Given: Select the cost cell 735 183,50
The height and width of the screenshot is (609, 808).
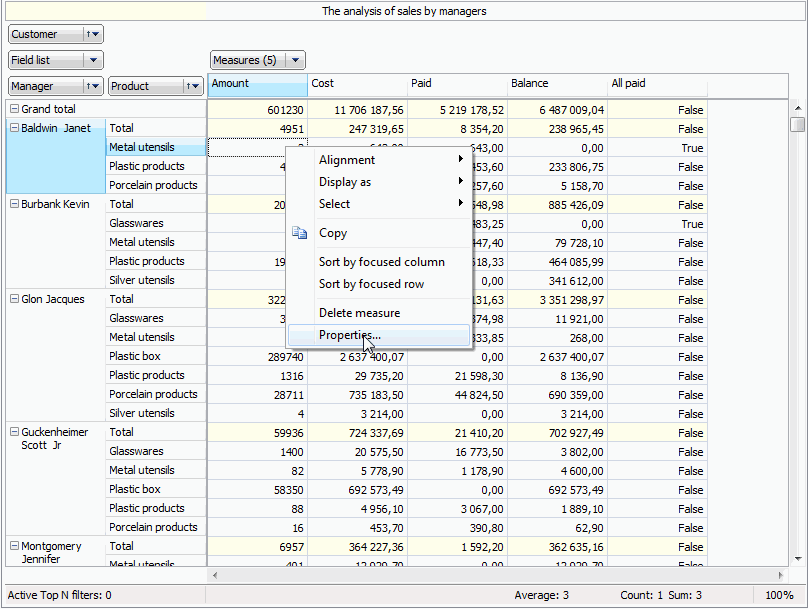Looking at the screenshot, I should click(358, 395).
